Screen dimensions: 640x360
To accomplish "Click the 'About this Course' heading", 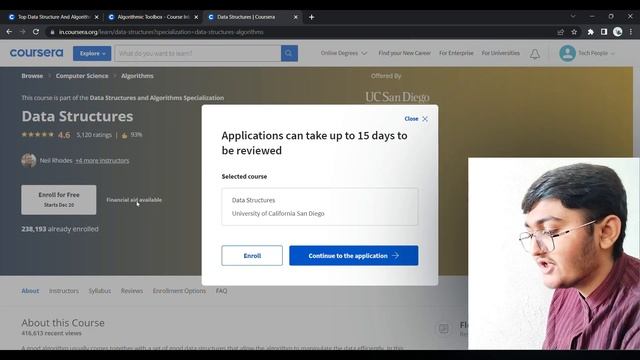I will [63, 323].
